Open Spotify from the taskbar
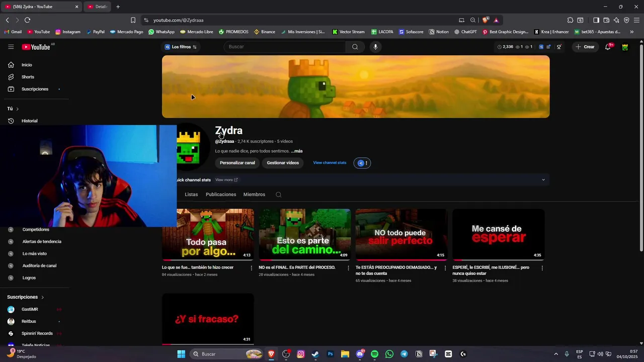Viewport: 644px width, 362px height. [374, 354]
